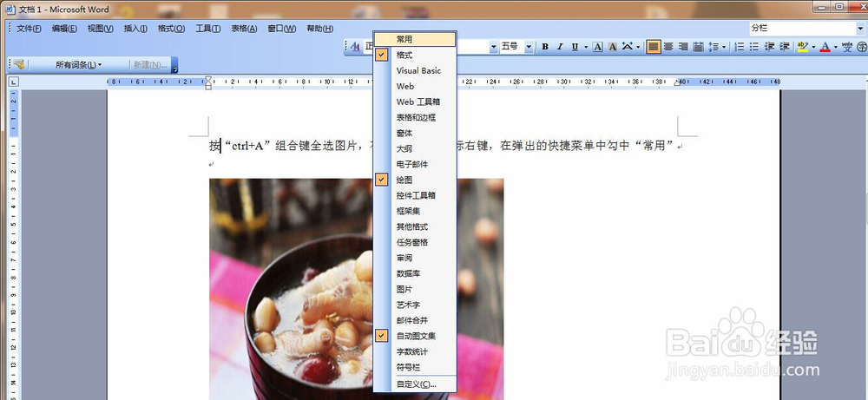The image size is (868, 400).
Task: Enable the 图片 toolbar
Action: [415, 289]
